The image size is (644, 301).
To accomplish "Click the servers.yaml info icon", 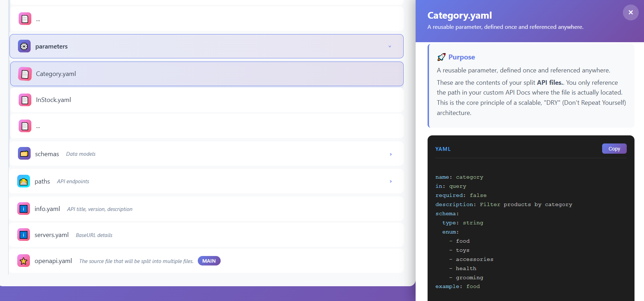I will pos(24,235).
